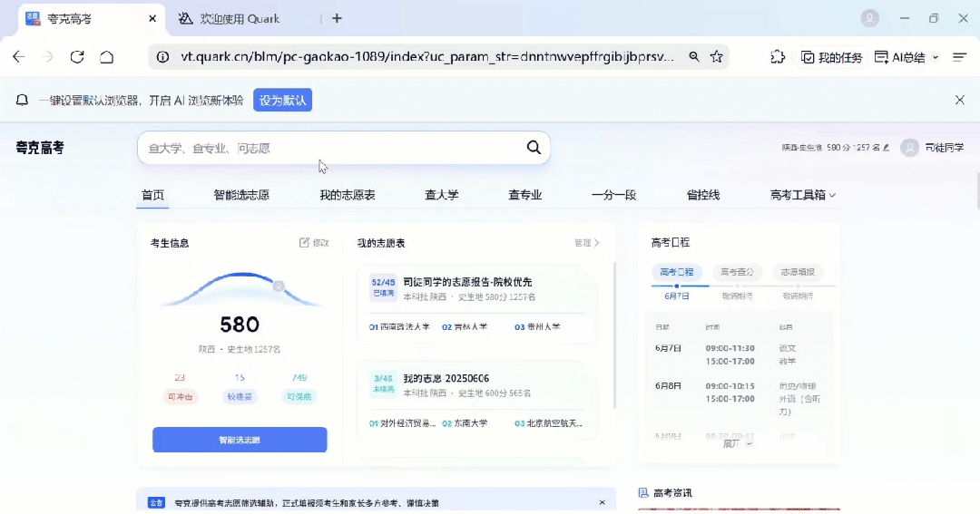
Task: Open 省控线 tab
Action: pyautogui.click(x=703, y=195)
